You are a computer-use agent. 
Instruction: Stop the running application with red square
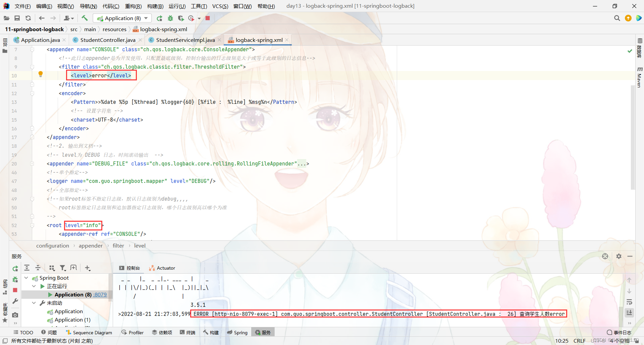coord(208,18)
